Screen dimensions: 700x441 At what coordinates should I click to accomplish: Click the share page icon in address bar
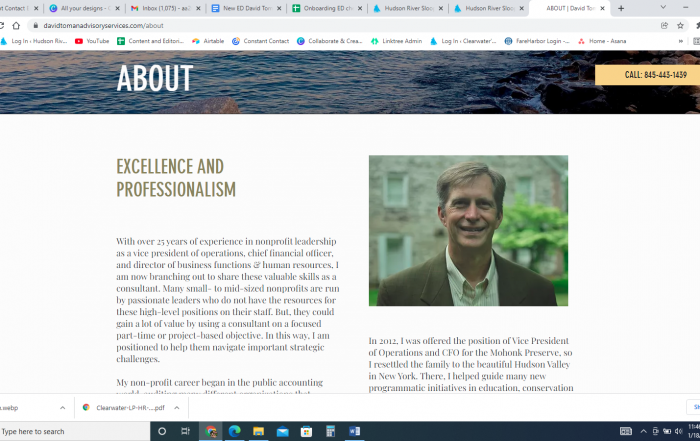pyautogui.click(x=664, y=25)
